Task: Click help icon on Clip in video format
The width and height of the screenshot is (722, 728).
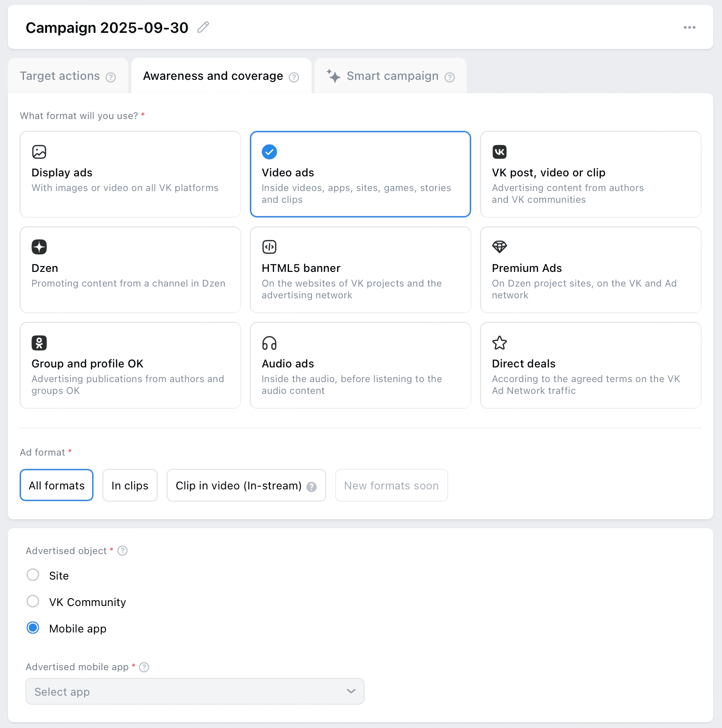Action: point(312,486)
